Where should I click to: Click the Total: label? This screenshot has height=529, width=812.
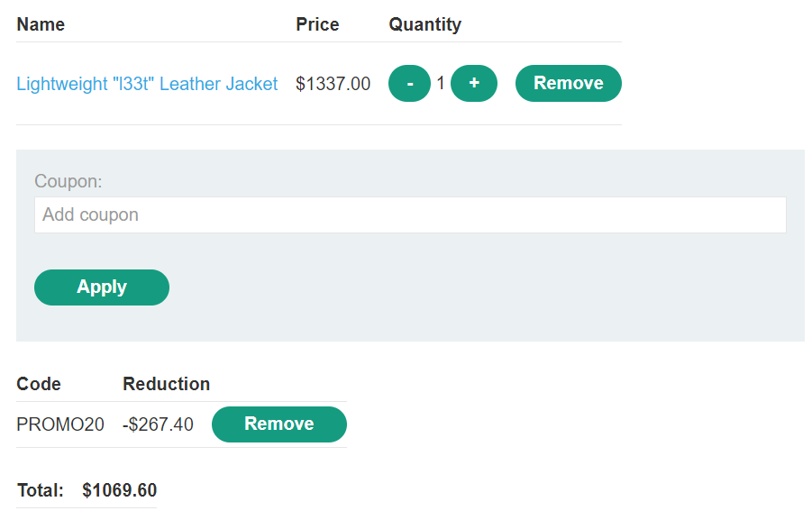point(41,491)
